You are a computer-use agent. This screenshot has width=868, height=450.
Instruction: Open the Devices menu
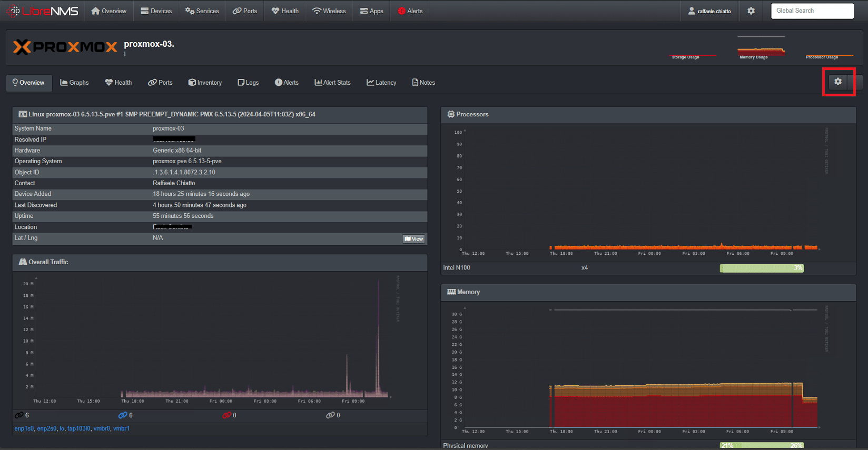point(156,11)
